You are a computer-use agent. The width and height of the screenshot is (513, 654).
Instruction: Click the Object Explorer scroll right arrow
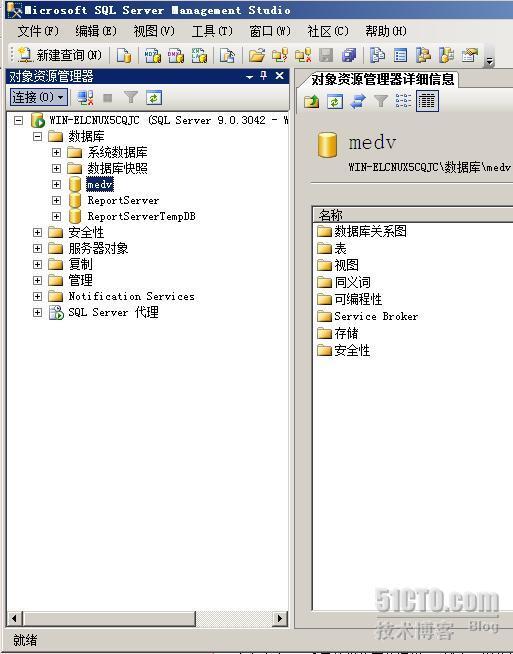[x=280, y=618]
